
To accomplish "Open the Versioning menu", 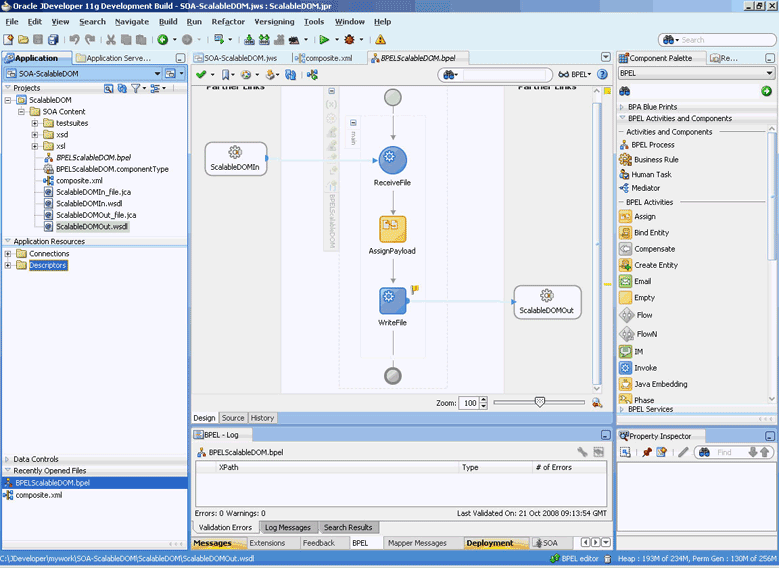I will (274, 21).
